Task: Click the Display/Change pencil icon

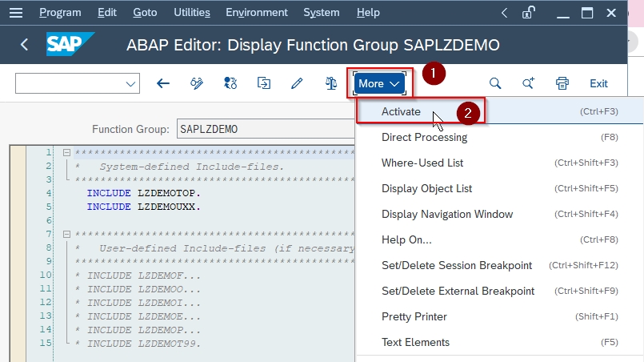Action: pos(297,83)
